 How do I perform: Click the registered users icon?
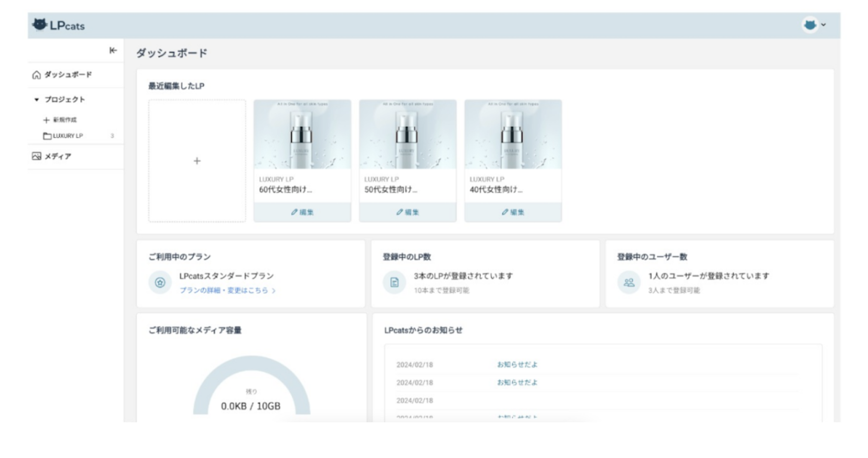[629, 283]
